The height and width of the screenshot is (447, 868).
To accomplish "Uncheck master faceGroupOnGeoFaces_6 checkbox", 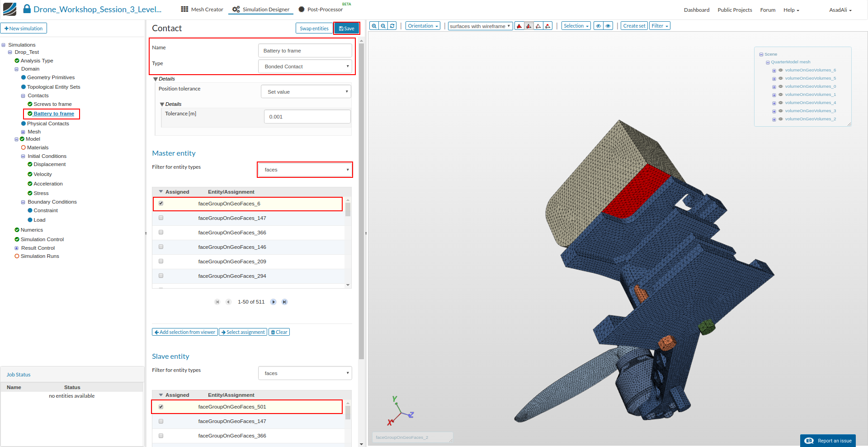I will [161, 204].
